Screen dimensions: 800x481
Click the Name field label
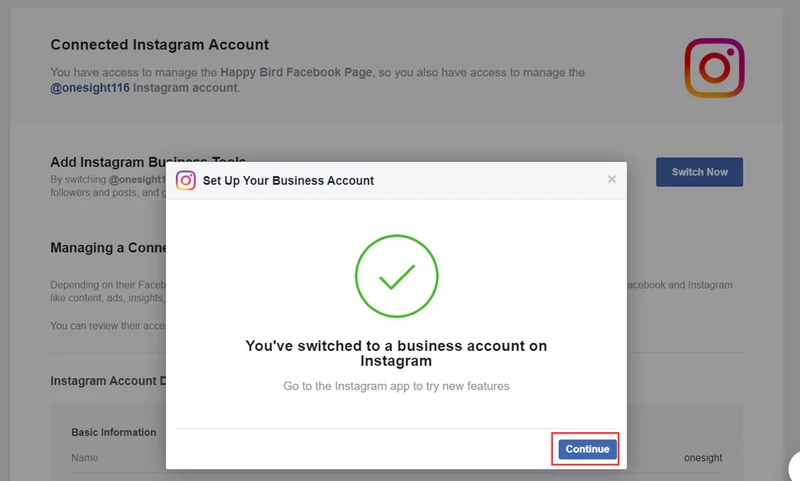[85, 458]
